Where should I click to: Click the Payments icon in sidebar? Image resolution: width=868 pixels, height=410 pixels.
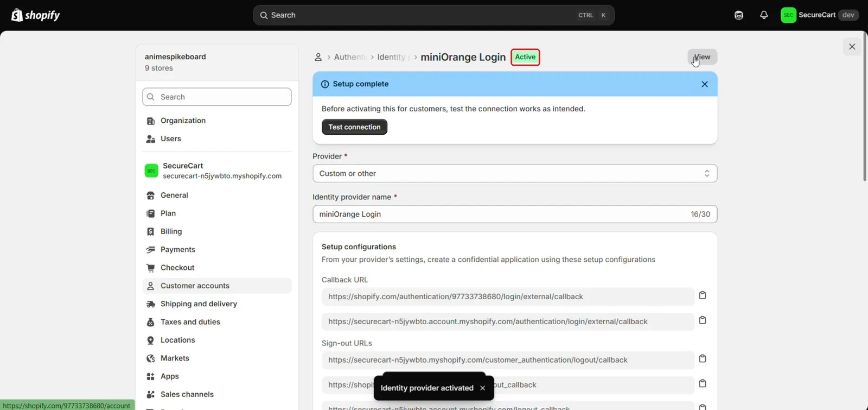[x=151, y=250]
